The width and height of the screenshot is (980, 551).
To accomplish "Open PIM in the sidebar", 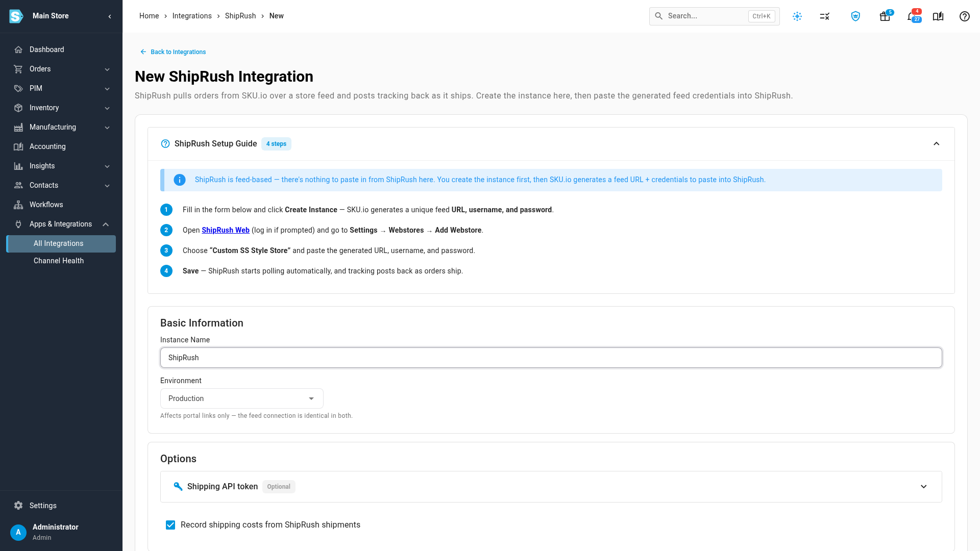I will (x=61, y=88).
